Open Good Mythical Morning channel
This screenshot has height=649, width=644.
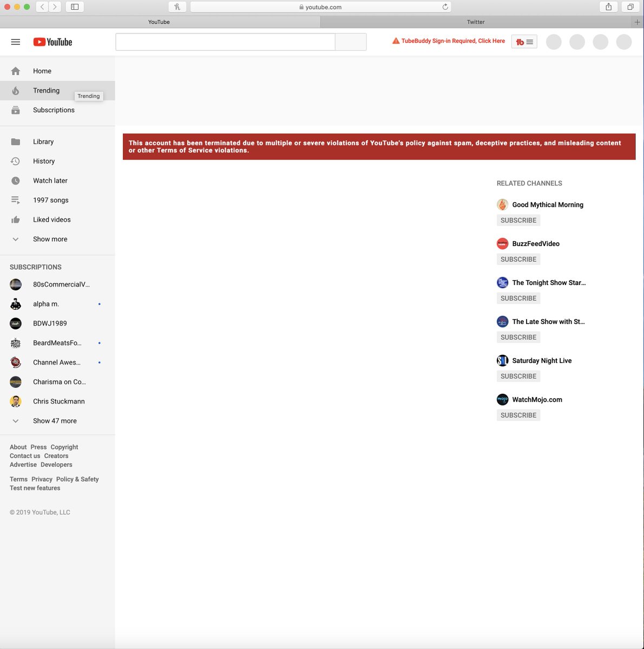(548, 204)
